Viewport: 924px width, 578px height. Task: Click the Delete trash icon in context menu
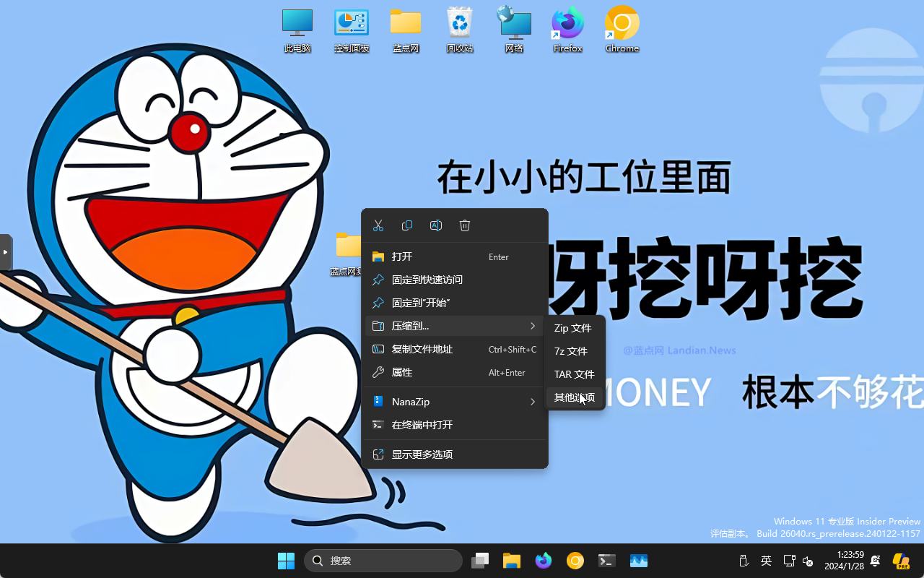click(x=465, y=225)
